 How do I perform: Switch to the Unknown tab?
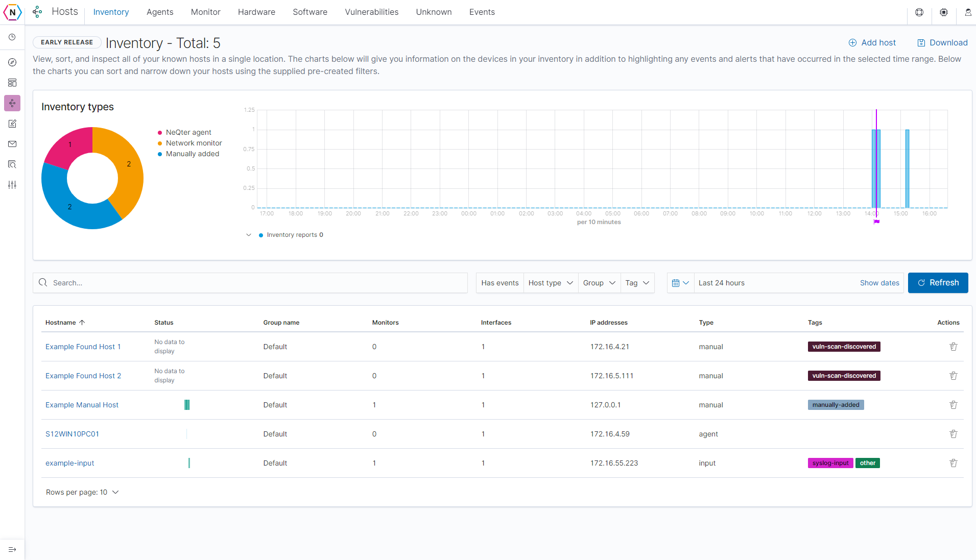point(434,12)
